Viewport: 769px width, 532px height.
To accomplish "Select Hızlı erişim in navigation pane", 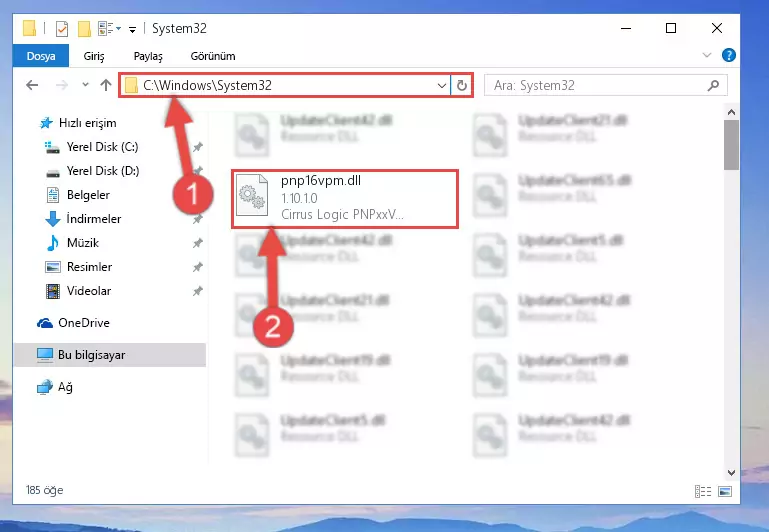I will 87,123.
